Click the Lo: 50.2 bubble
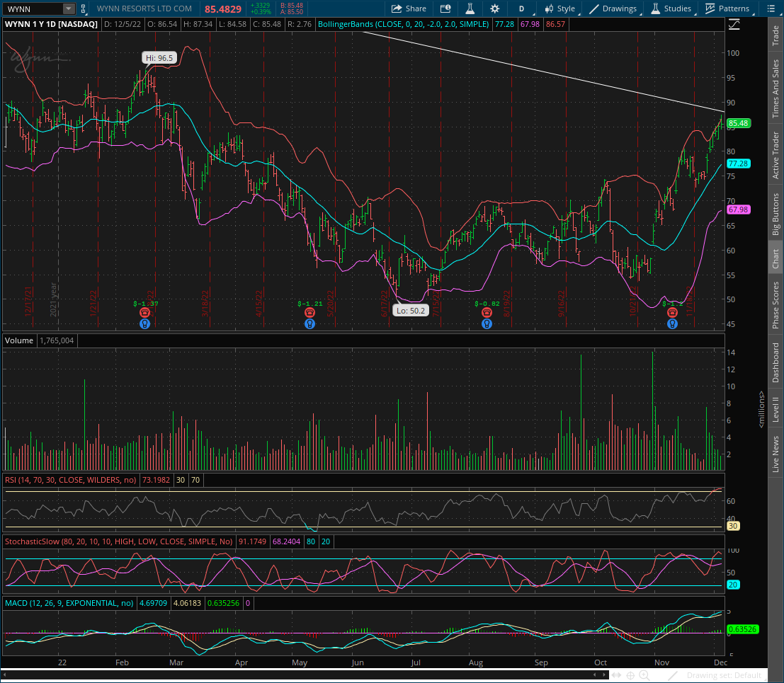Screen dimensions: 784x683 [411, 311]
